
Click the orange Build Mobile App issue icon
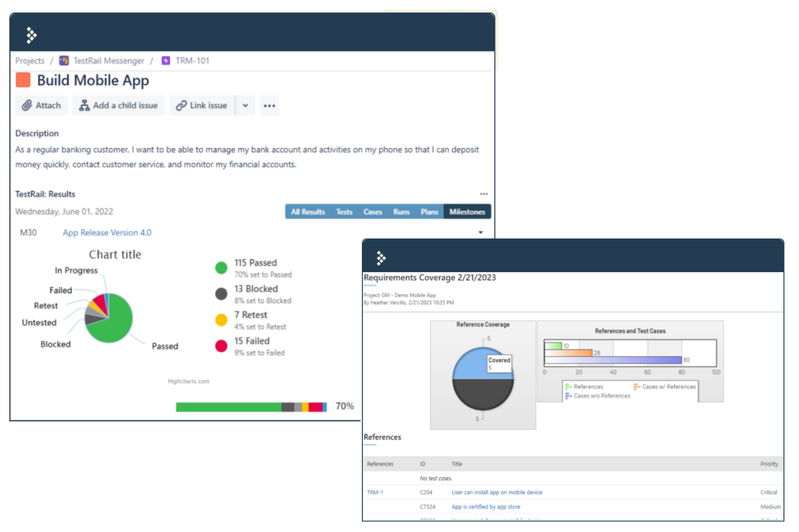point(23,80)
